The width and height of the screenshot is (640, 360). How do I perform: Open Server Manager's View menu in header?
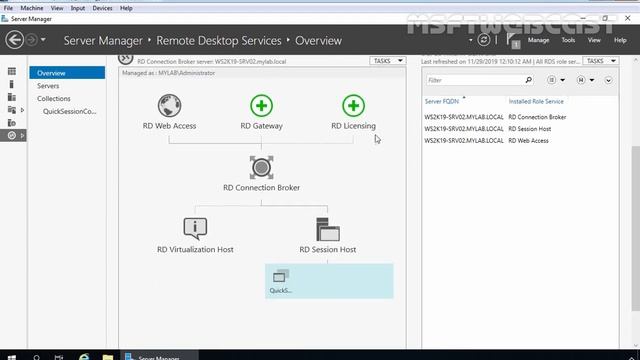point(594,40)
